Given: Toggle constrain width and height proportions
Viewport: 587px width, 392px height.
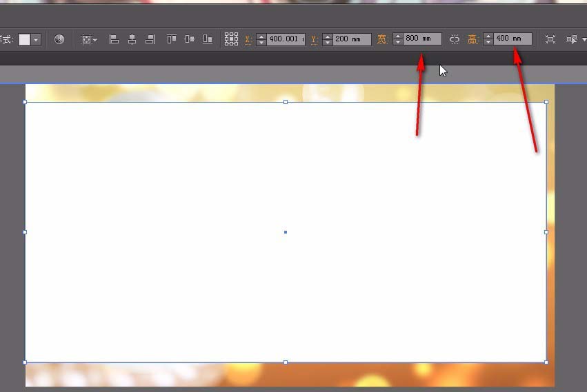Looking at the screenshot, I should pyautogui.click(x=454, y=39).
